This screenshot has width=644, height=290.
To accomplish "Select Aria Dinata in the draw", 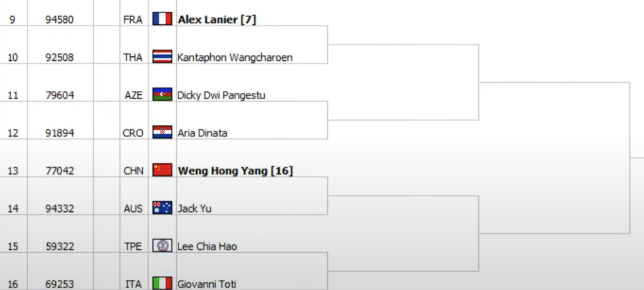I will 203,133.
